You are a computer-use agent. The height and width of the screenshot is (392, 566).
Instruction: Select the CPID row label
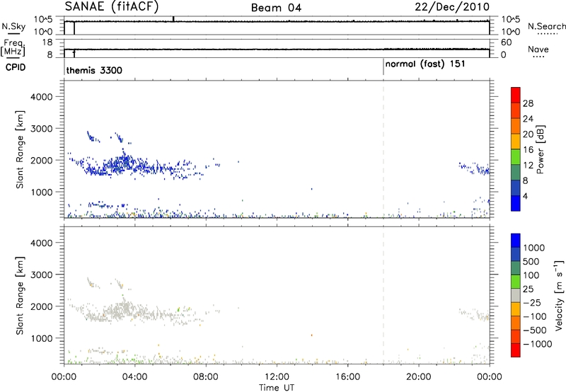pos(16,67)
